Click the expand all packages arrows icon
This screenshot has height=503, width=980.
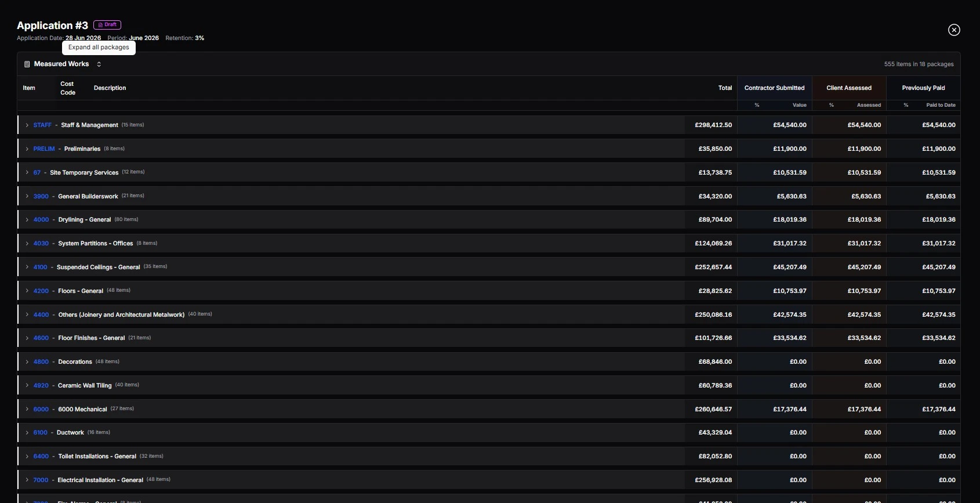99,64
